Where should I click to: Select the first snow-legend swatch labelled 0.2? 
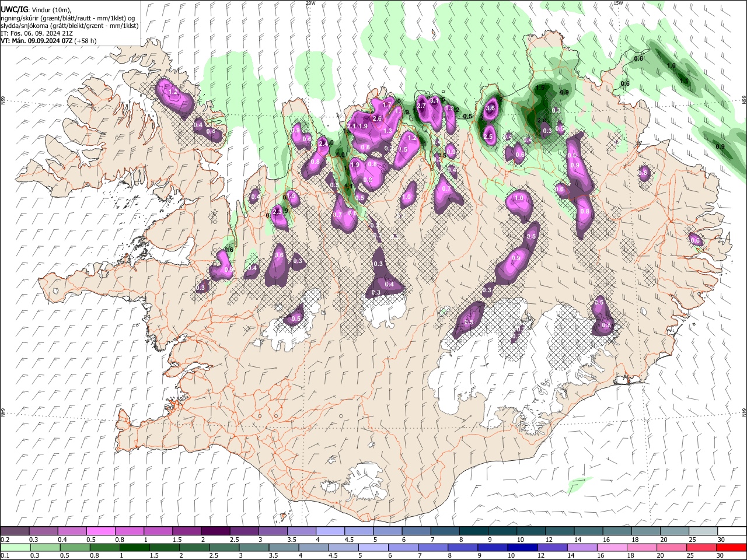pos(15,531)
